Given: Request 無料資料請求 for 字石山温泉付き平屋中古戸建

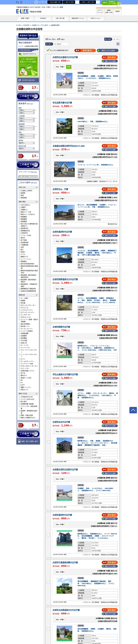Looking at the screenshot, I should [x=110, y=374].
